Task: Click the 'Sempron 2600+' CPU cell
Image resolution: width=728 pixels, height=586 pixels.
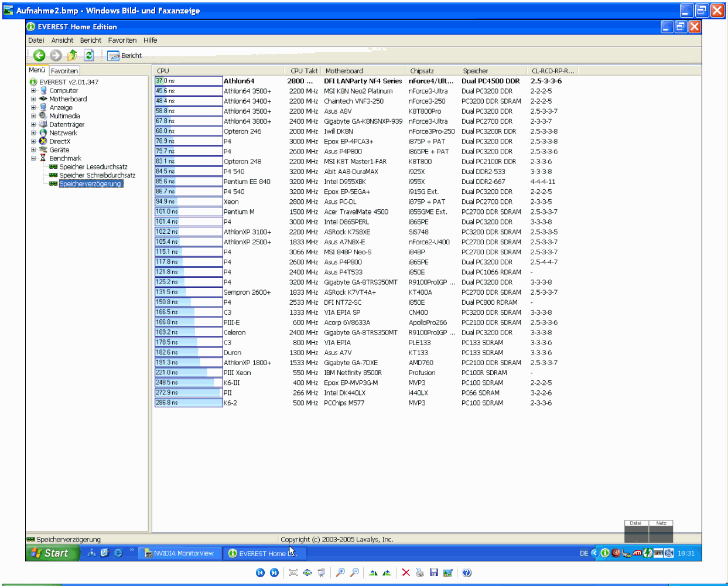Action: click(x=247, y=292)
